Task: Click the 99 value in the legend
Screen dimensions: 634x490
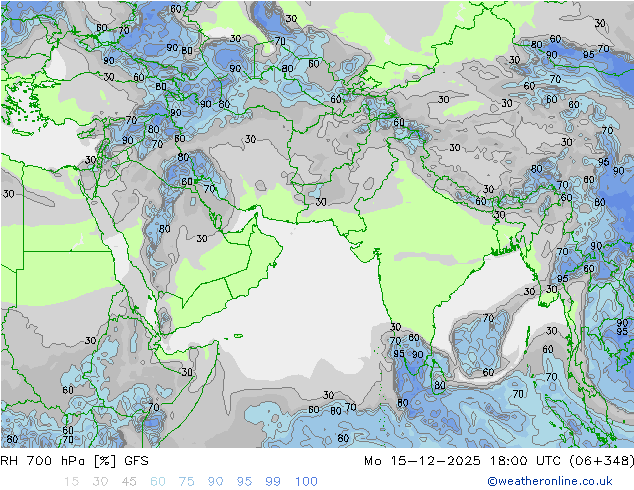Action: (x=273, y=482)
